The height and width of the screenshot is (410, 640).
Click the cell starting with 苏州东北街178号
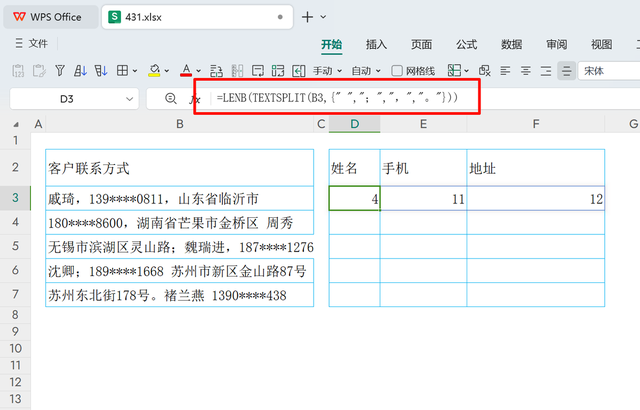click(180, 295)
